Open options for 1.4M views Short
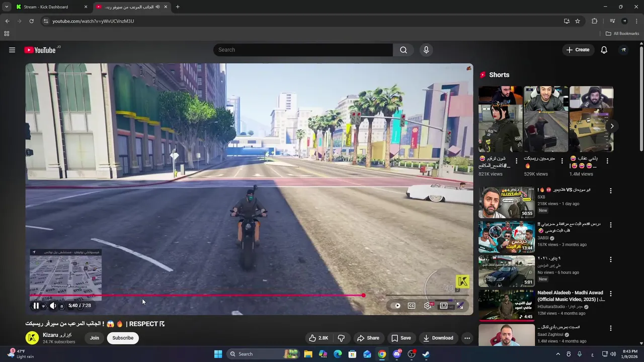This screenshot has width=644, height=362. pyautogui.click(x=607, y=161)
